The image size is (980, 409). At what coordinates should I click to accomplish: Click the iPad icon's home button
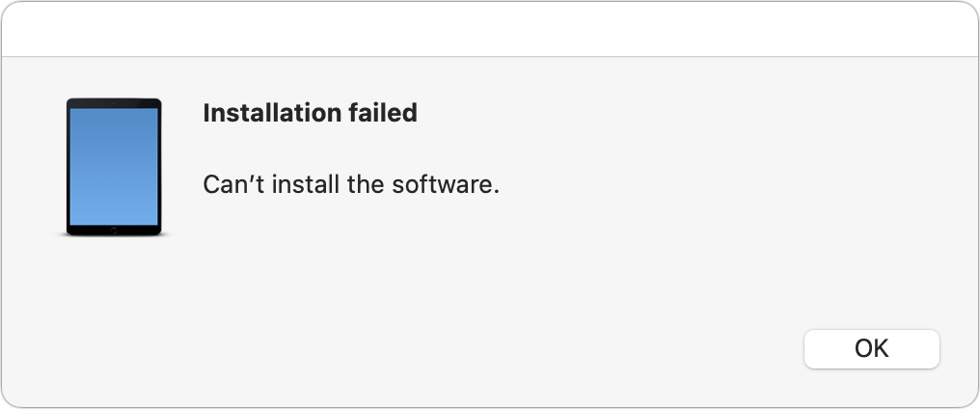click(113, 230)
